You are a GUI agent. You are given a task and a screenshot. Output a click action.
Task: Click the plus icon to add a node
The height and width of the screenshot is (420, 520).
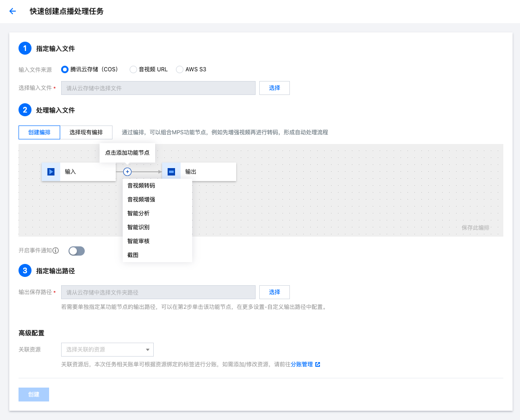coord(127,172)
